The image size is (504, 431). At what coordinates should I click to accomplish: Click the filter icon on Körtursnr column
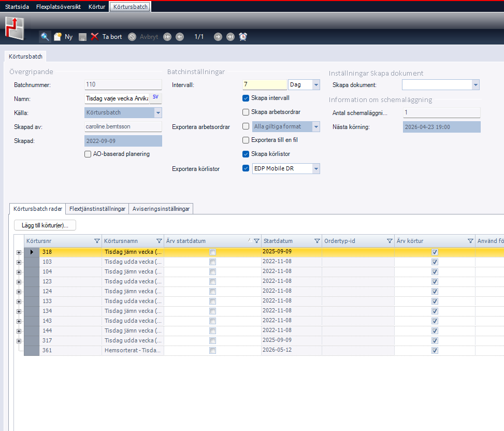(x=97, y=241)
